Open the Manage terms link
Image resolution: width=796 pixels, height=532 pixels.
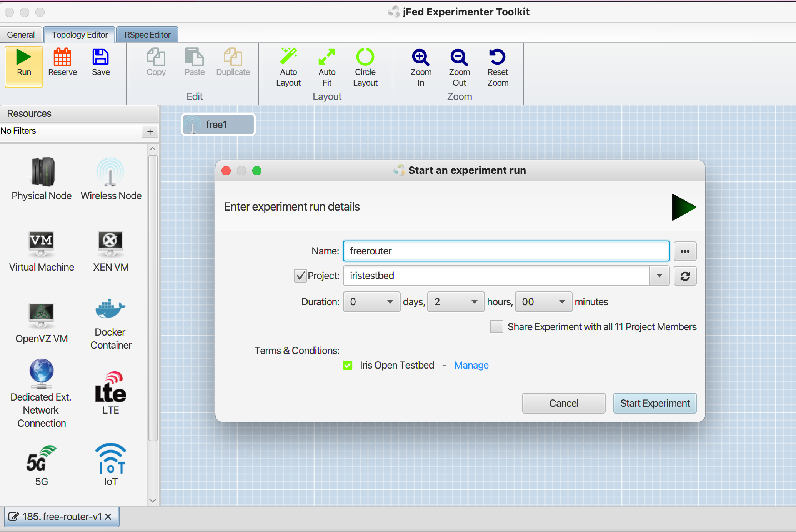click(x=471, y=365)
